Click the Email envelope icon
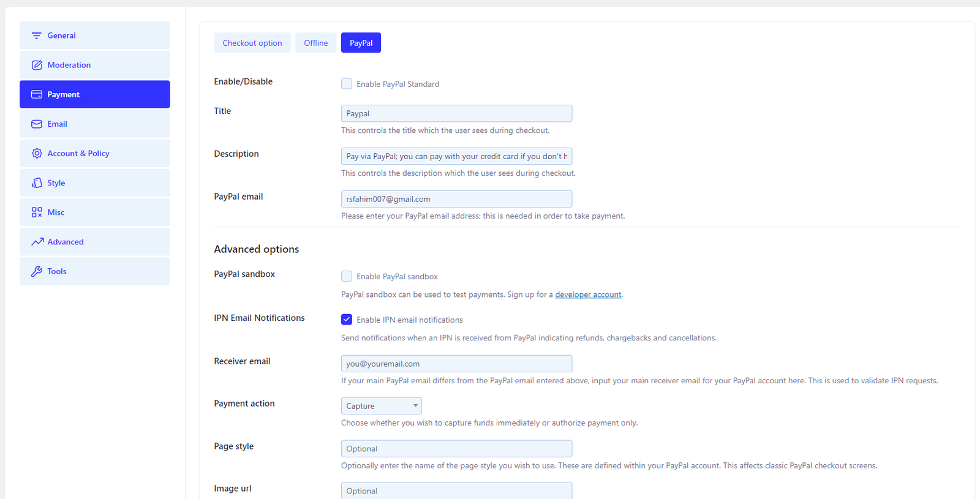This screenshot has height=499, width=980. pyautogui.click(x=37, y=124)
